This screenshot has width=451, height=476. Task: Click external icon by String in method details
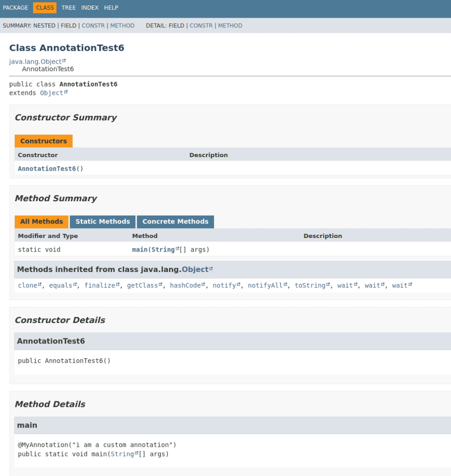137,453
